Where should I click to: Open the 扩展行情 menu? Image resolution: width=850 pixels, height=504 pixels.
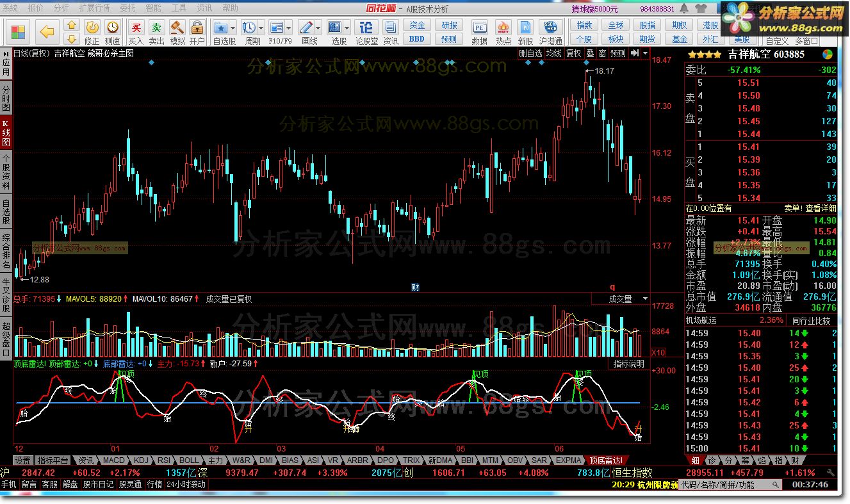coord(94,8)
